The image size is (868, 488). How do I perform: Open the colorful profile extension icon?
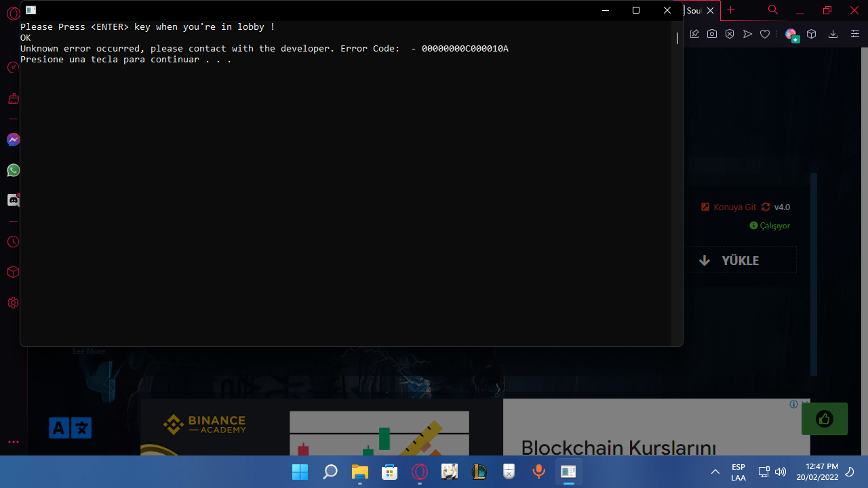pos(791,35)
